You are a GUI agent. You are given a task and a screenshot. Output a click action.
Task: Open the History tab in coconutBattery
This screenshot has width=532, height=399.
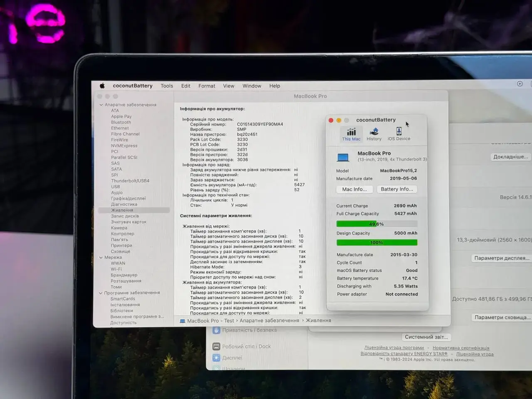pos(374,135)
